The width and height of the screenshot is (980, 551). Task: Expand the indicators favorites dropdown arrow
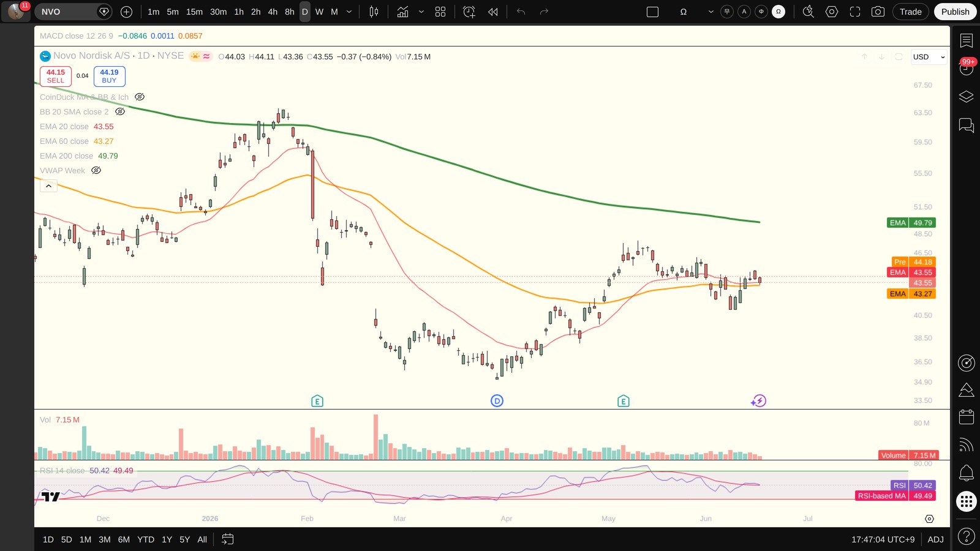point(421,12)
